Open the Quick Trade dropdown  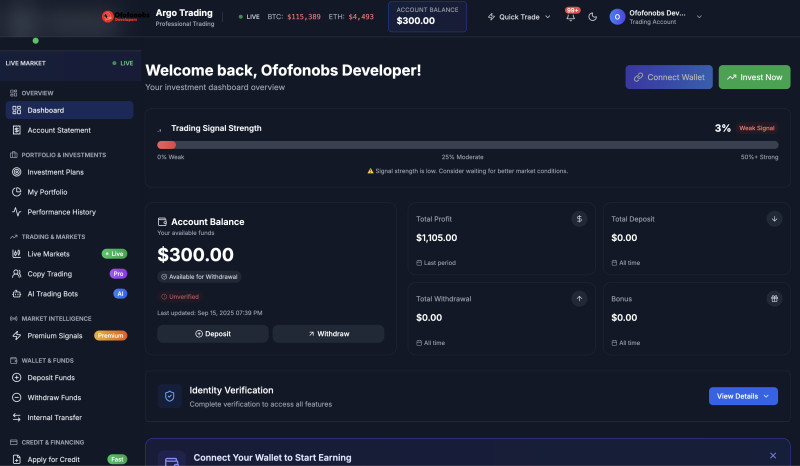[x=519, y=17]
